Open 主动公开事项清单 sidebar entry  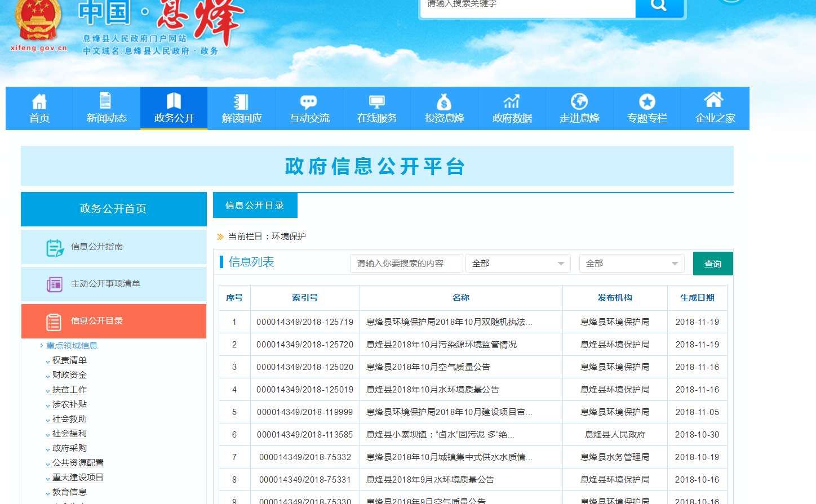pyautogui.click(x=105, y=284)
